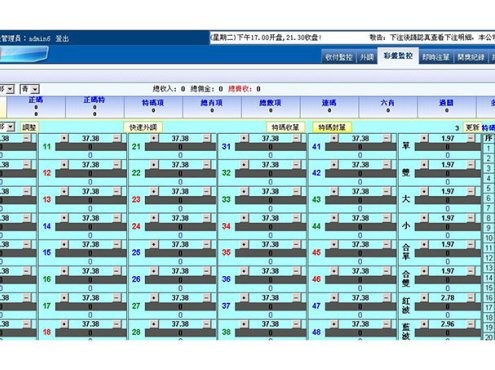Switch to the 外調 tab
This screenshot has height=370, width=495.
point(366,57)
